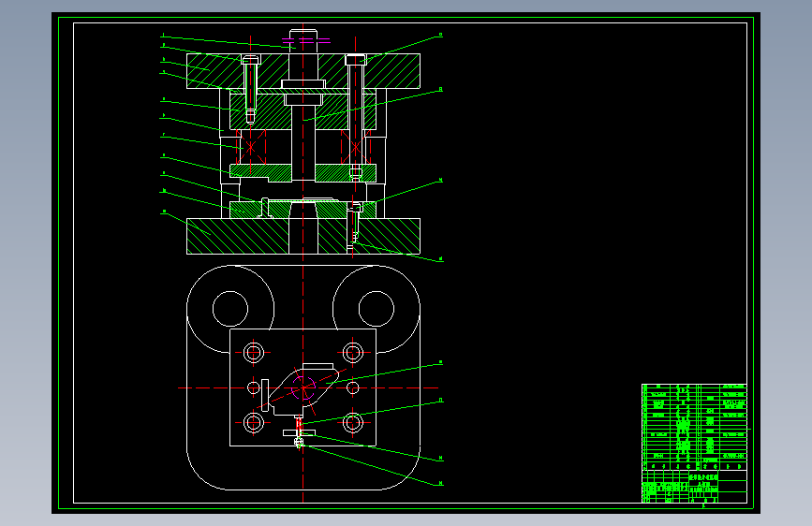Viewport: 812px width, 526px height.
Task: Click the hatched lower die shoe plate
Action: pyautogui.click(x=303, y=236)
